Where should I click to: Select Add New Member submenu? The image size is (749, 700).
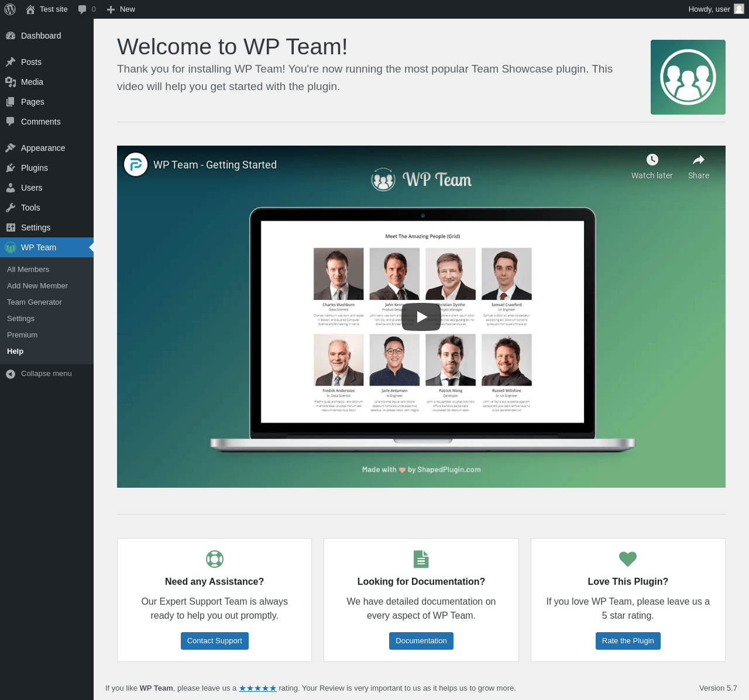(x=47, y=286)
